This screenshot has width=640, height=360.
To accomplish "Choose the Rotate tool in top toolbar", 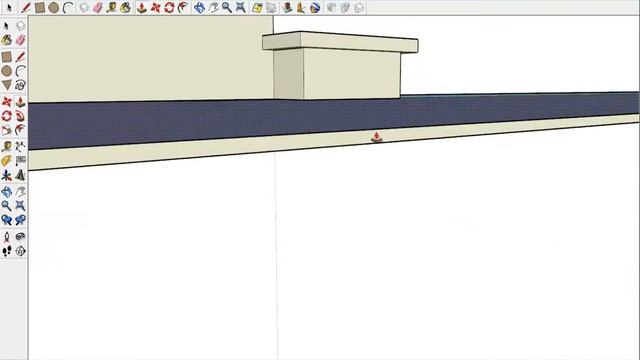I will tap(169, 7).
